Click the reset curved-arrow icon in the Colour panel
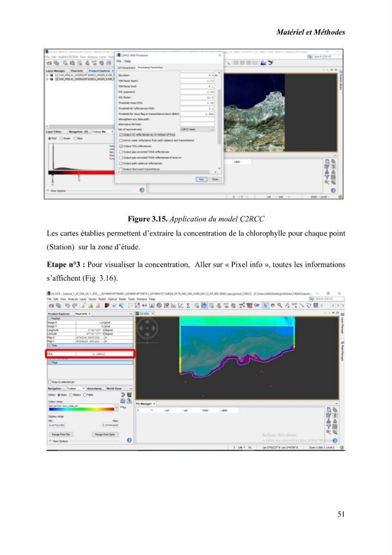 (123, 395)
